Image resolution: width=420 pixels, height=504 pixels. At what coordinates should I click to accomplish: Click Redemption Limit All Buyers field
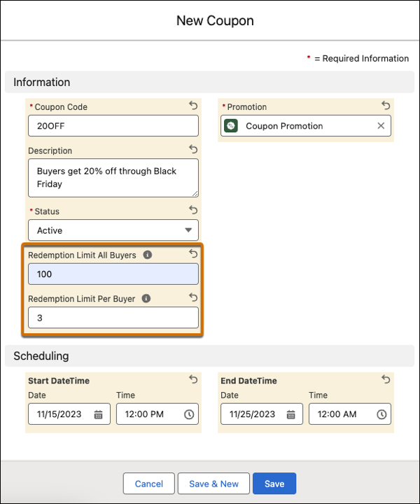tap(113, 274)
